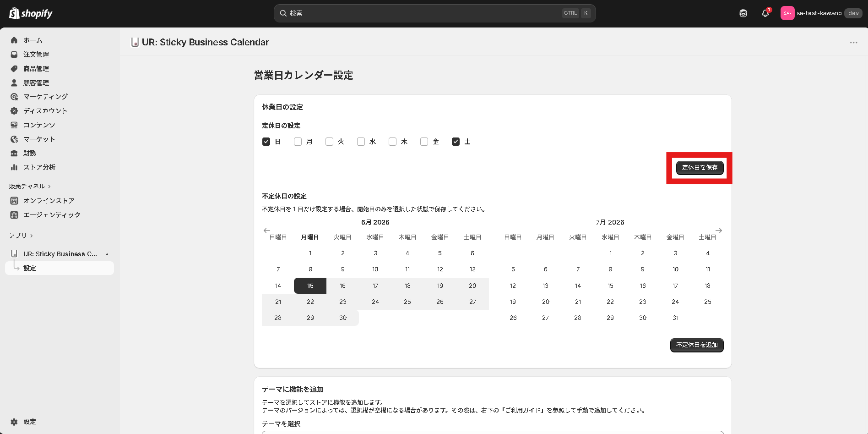Select July 1 in the calendar
868x434 pixels.
click(610, 253)
